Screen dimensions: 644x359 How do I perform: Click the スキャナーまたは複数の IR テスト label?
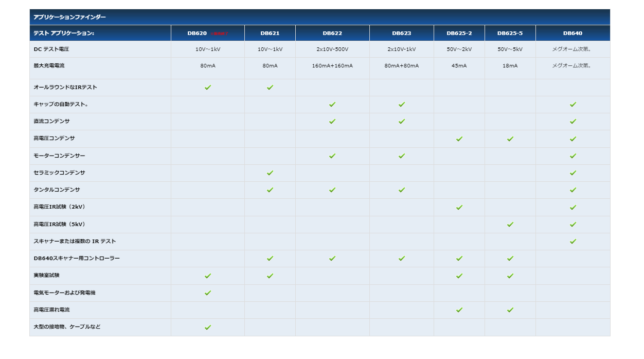pyautogui.click(x=75, y=242)
